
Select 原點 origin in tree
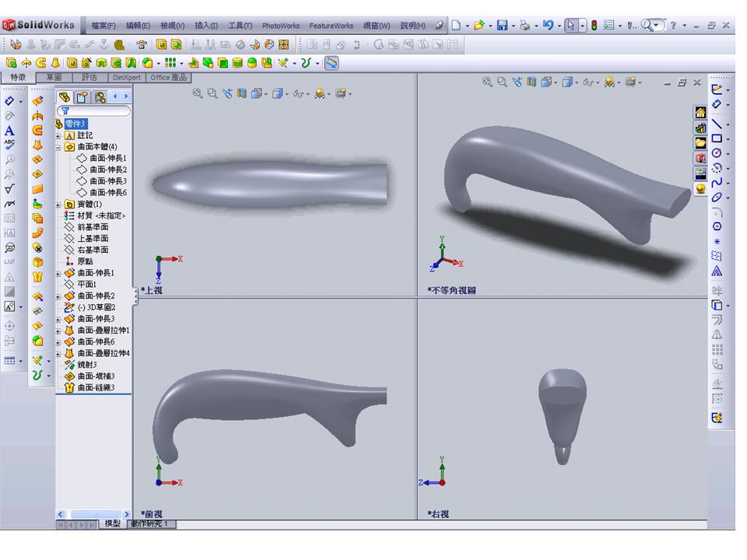coord(85,261)
